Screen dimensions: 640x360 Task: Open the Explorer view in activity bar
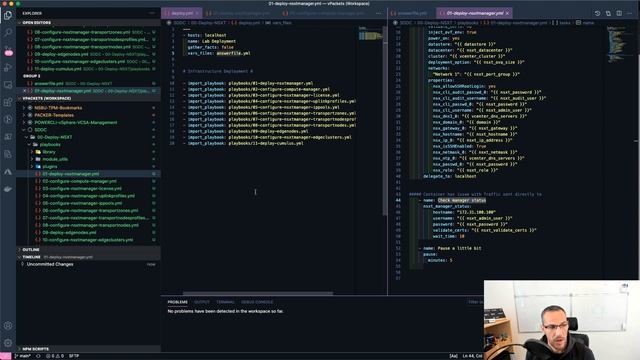8,16
